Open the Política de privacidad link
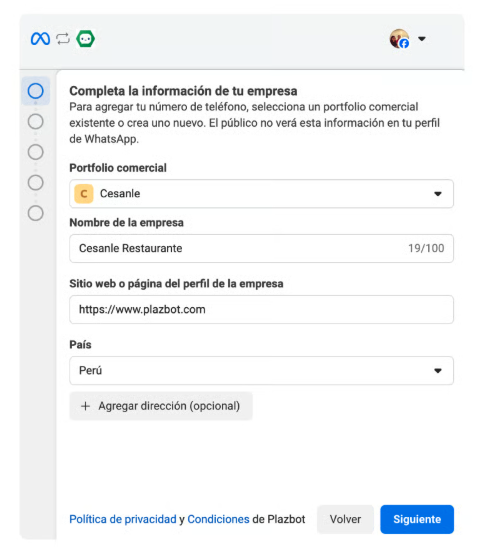492x554 pixels. 123,519
